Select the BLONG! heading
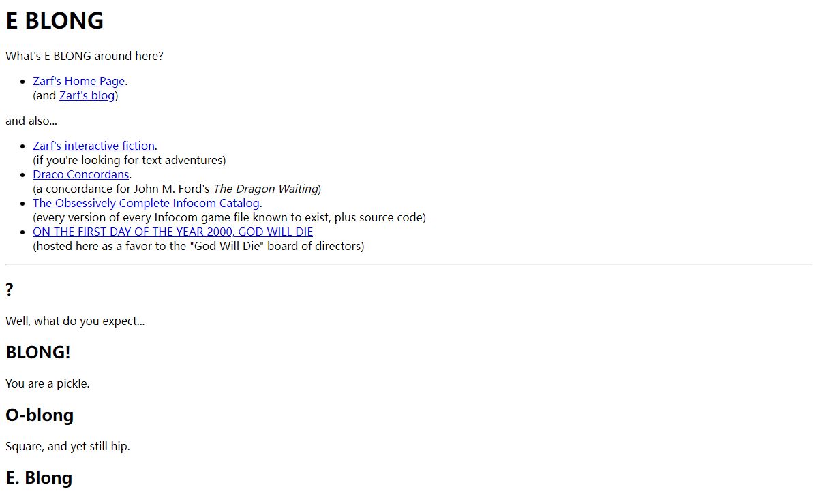This screenshot has height=504, width=818. (x=38, y=352)
